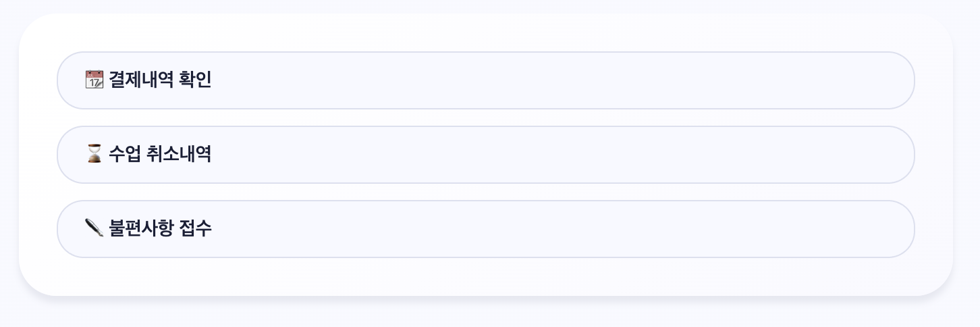Click the calendar icon beside 결제내역 확인
Viewport: 980px width, 327px height.
pyautogui.click(x=94, y=80)
